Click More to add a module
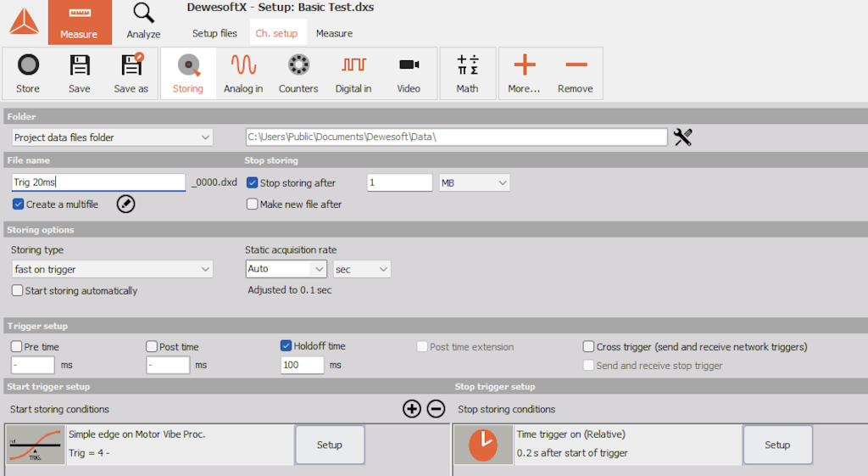Viewport: 868px width, 476px height. click(x=524, y=73)
